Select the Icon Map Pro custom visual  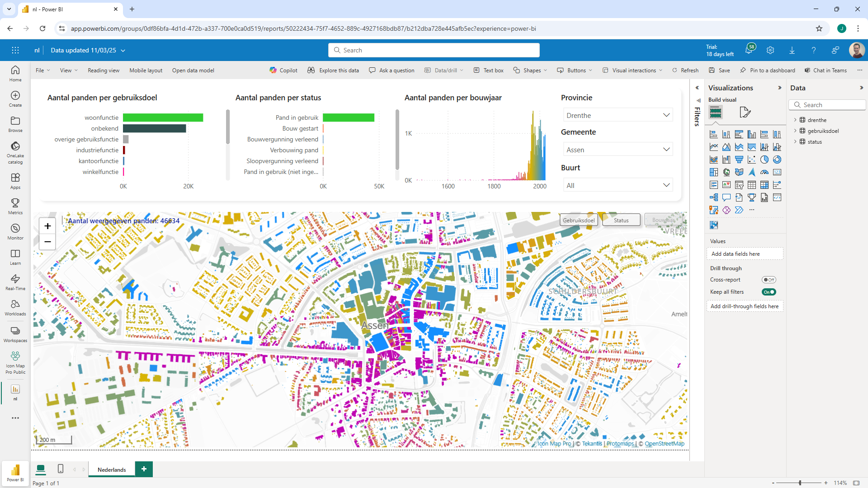713,225
